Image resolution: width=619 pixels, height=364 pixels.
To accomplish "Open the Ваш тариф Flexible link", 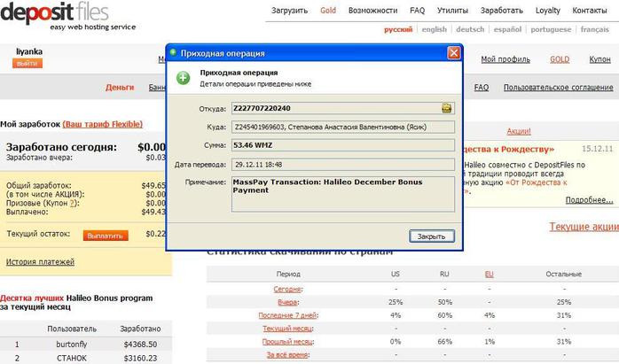I will click(103, 124).
